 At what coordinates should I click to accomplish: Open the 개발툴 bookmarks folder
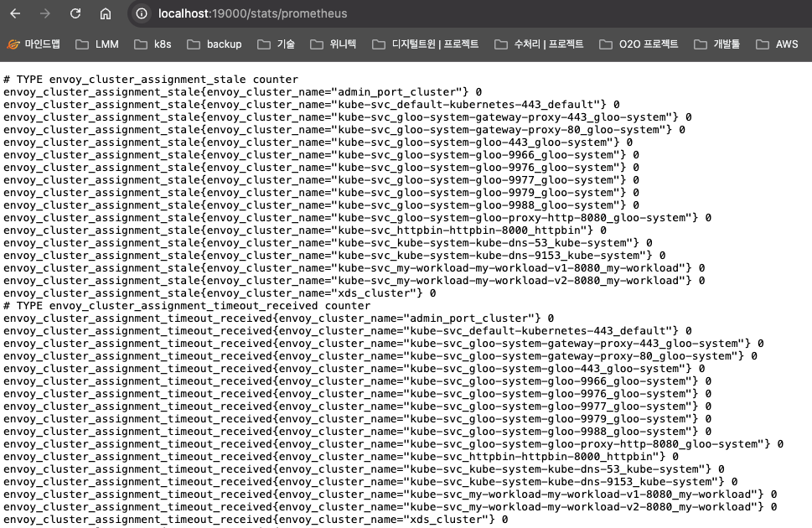716,44
